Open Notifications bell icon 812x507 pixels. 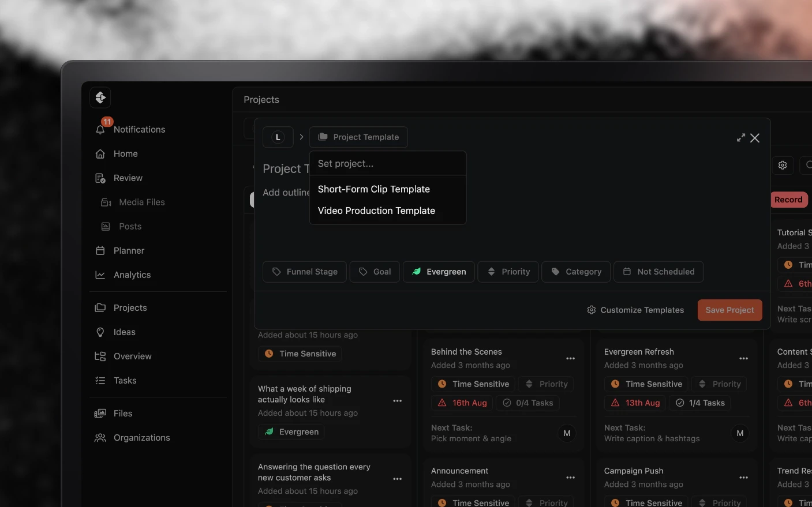click(100, 129)
